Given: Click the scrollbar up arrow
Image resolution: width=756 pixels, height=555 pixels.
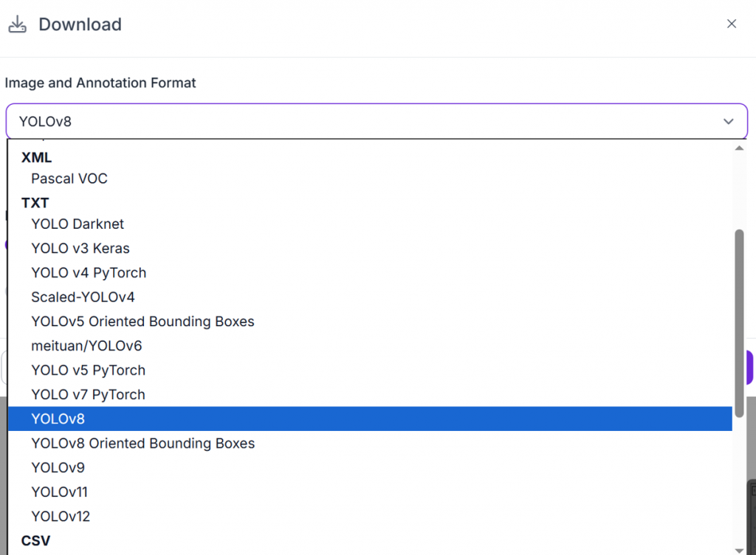Looking at the screenshot, I should click(739, 148).
